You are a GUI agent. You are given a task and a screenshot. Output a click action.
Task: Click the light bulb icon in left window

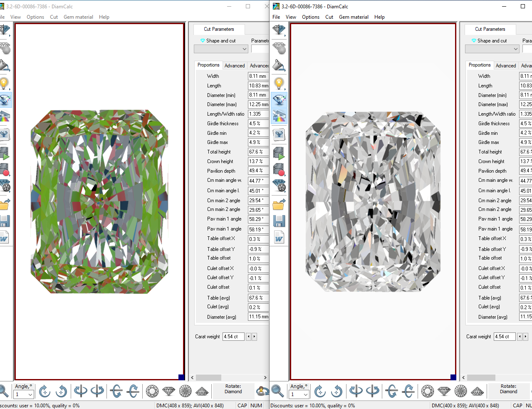click(4, 83)
